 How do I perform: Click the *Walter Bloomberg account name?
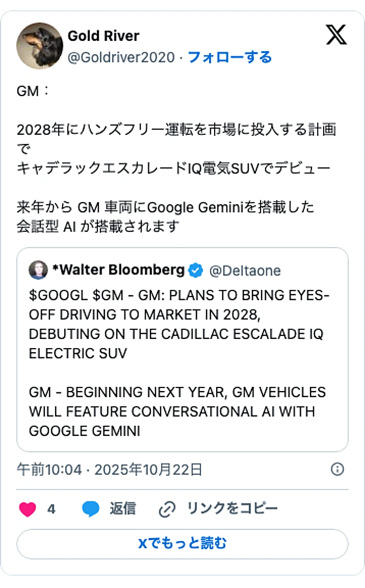pyautogui.click(x=118, y=270)
